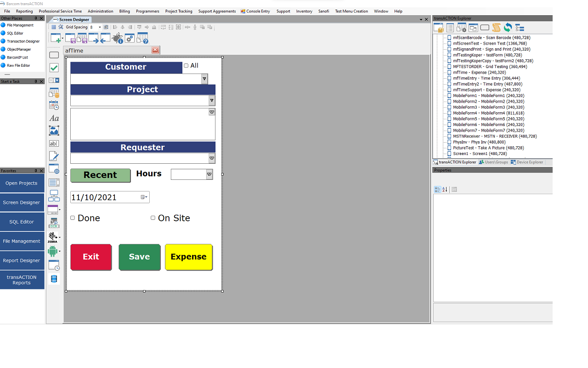Click the File Management link in Other Places
Screen dimensions: 588x368
tap(20, 25)
